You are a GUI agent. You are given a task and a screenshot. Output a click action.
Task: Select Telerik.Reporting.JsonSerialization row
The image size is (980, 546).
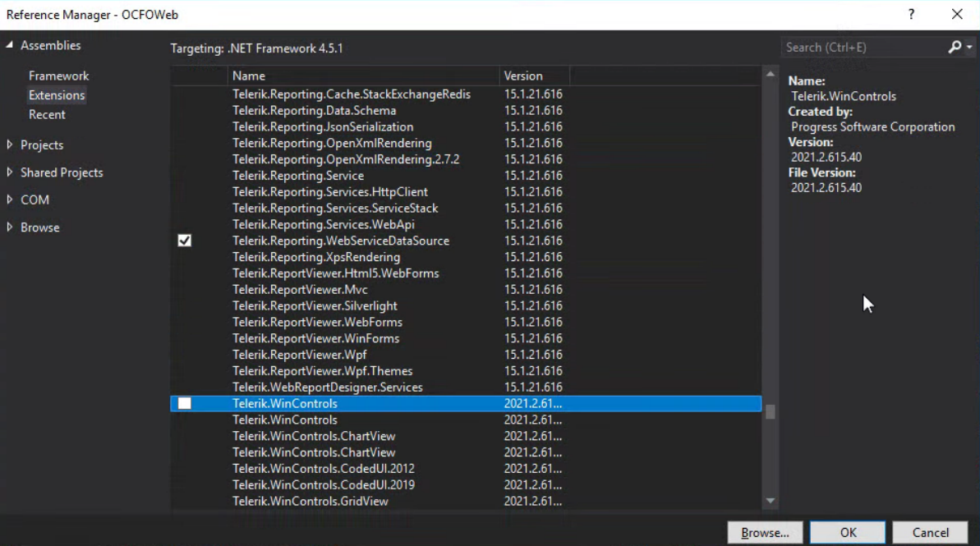click(466, 126)
